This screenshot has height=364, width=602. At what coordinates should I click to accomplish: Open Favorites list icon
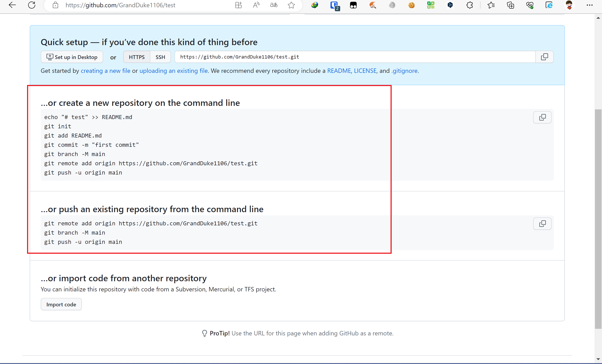[491, 5]
